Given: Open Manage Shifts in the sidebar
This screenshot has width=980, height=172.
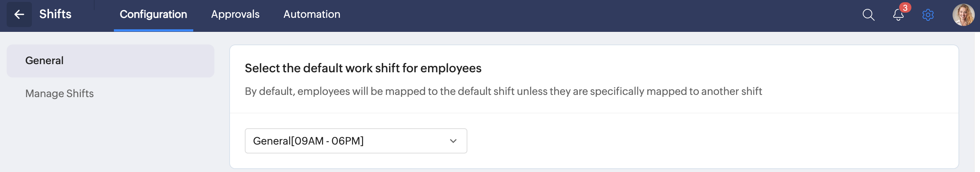Looking at the screenshot, I should coord(59,94).
